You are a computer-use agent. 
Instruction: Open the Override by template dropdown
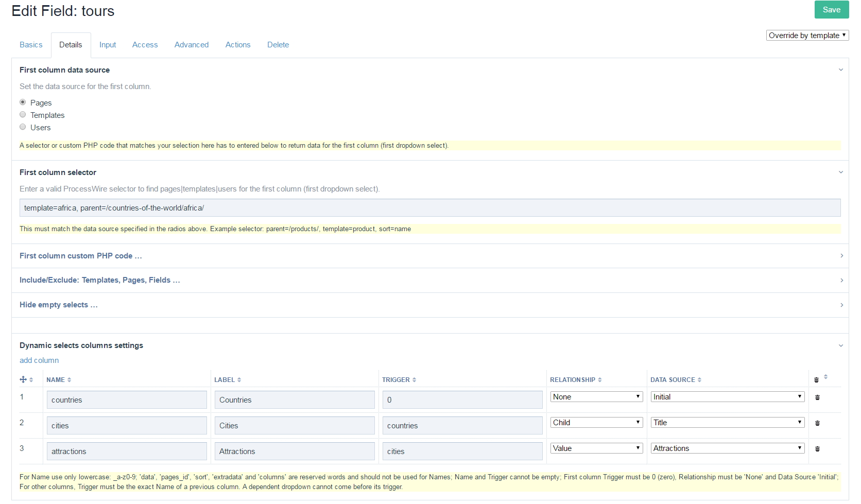[807, 36]
